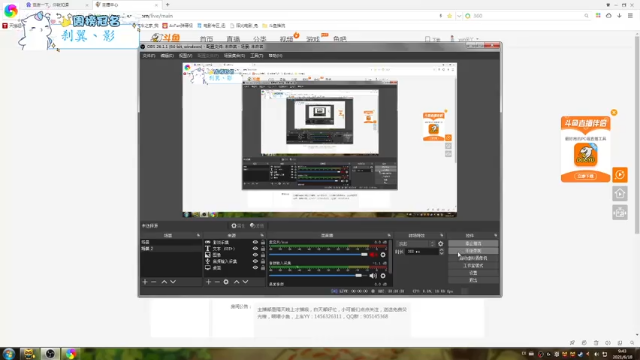Click the transition duration spinner arrows

click(441, 252)
